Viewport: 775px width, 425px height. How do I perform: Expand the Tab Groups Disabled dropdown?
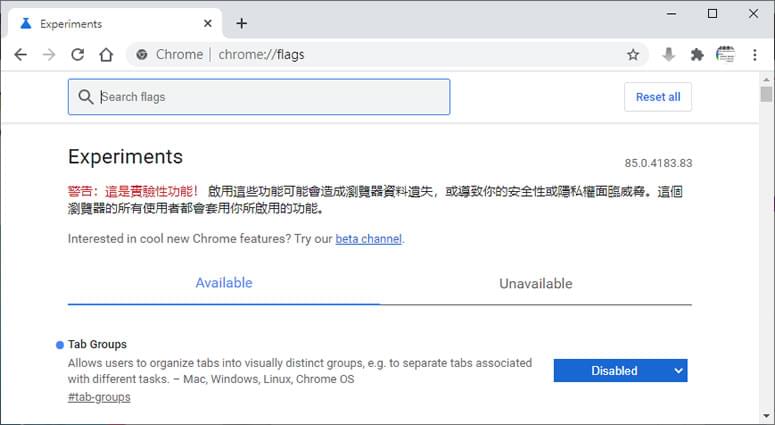pyautogui.click(x=620, y=371)
